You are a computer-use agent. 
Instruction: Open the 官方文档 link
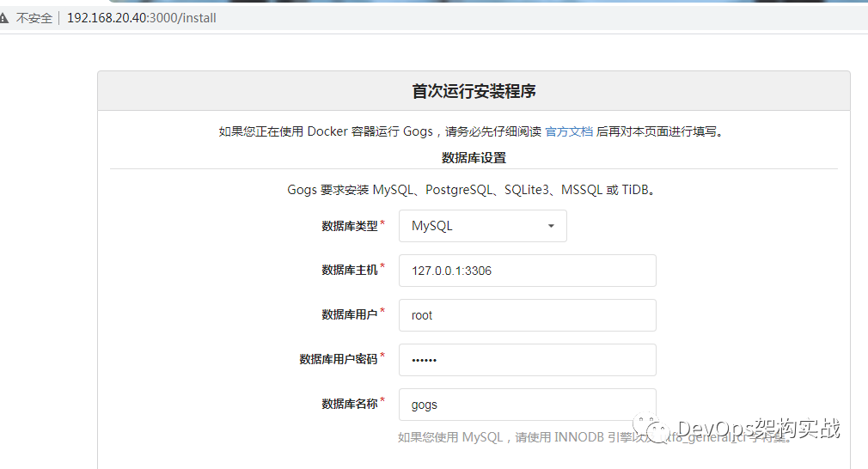pyautogui.click(x=569, y=131)
